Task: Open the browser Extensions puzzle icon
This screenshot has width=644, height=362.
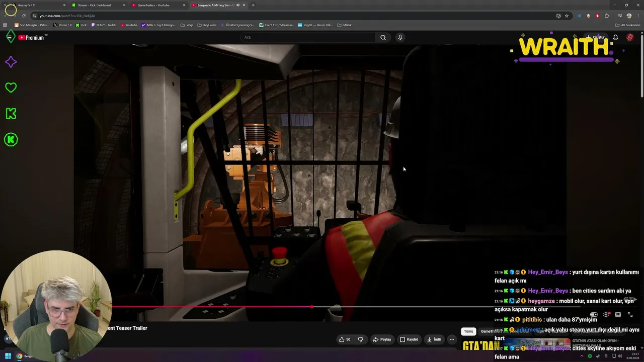Action: point(607,16)
